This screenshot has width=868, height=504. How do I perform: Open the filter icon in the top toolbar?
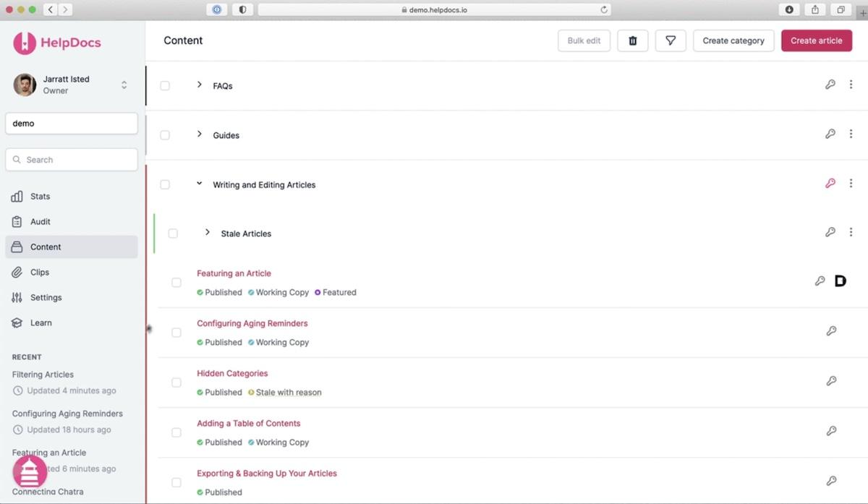coord(670,40)
